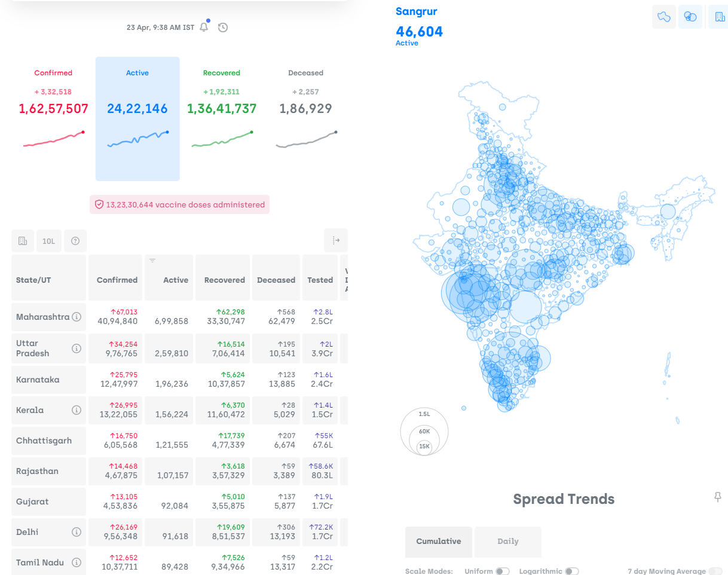728x575 pixels.
Task: Sort table by the Active column header
Action: (169, 279)
